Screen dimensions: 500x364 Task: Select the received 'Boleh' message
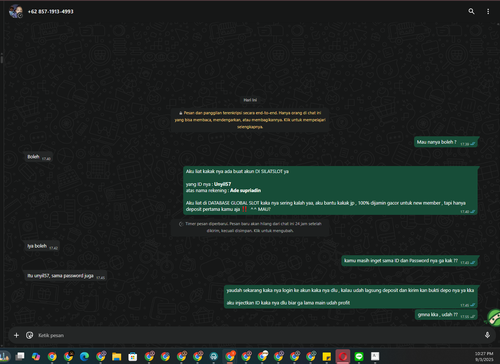[39, 157]
